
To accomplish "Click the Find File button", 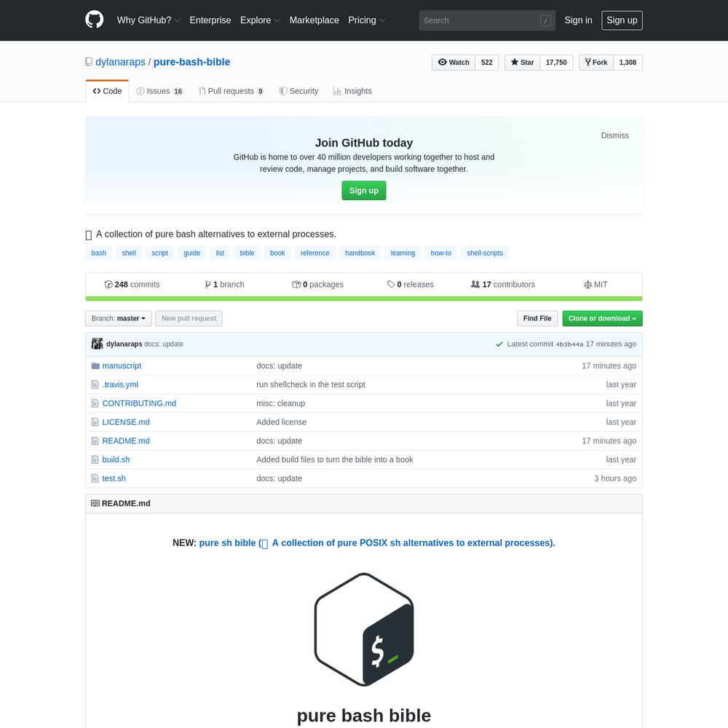I will click(x=537, y=319).
